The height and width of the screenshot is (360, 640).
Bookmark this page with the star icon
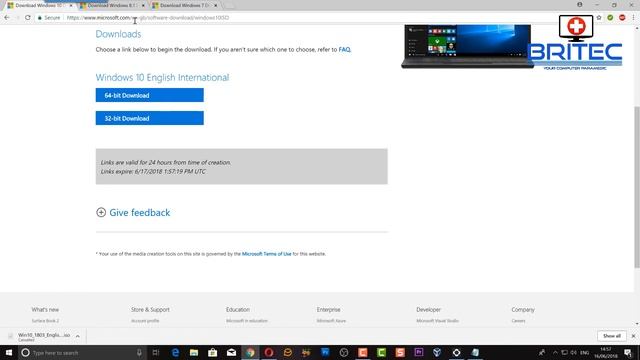pos(599,18)
